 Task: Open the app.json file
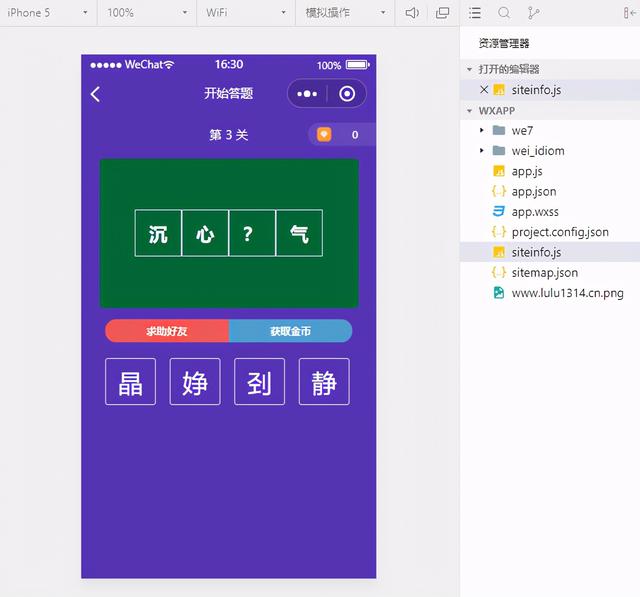tap(534, 191)
